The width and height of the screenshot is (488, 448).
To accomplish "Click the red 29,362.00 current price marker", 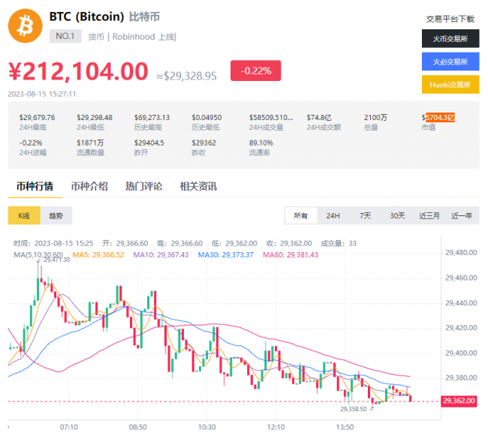I will point(459,401).
